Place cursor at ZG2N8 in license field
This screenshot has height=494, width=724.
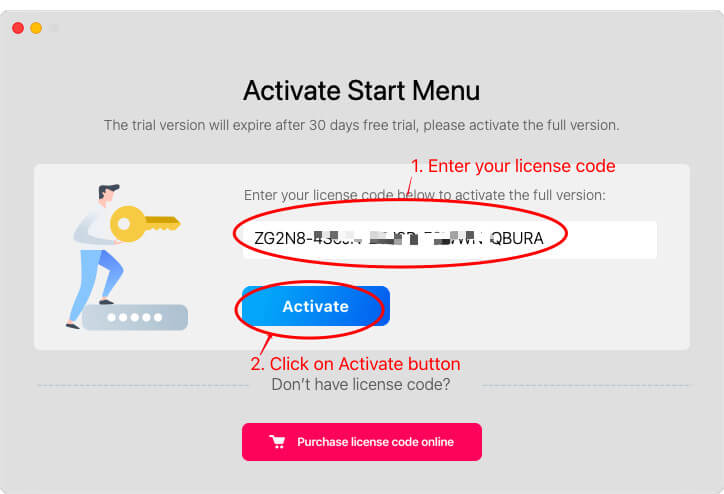point(280,238)
